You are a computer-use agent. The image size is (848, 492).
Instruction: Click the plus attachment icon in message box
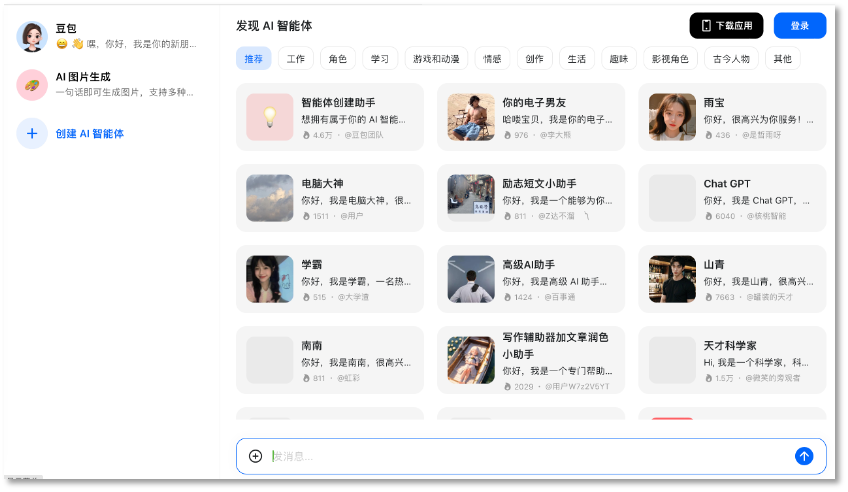[x=255, y=456]
